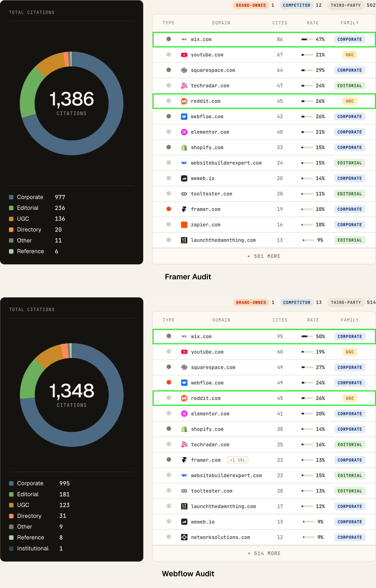This screenshot has width=376, height=588.
Task: Click the Reddit icon in Framer Audit table
Action: [x=184, y=101]
